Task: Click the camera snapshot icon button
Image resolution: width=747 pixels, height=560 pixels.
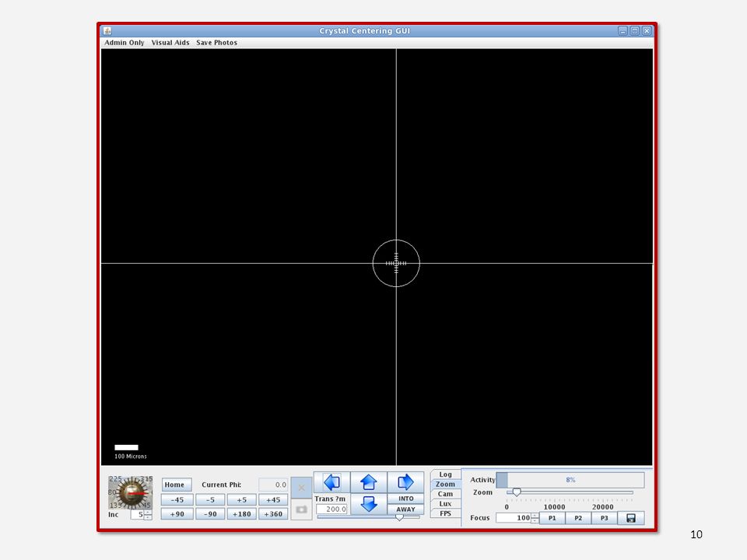Action: click(301, 509)
